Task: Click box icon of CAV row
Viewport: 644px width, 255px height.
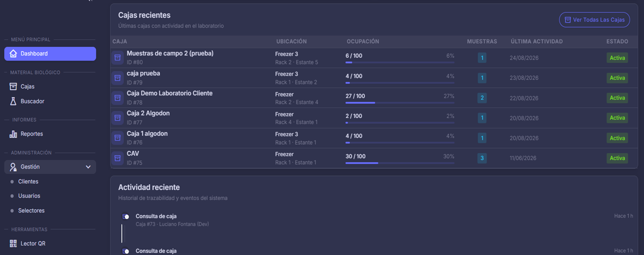Action: click(x=117, y=158)
